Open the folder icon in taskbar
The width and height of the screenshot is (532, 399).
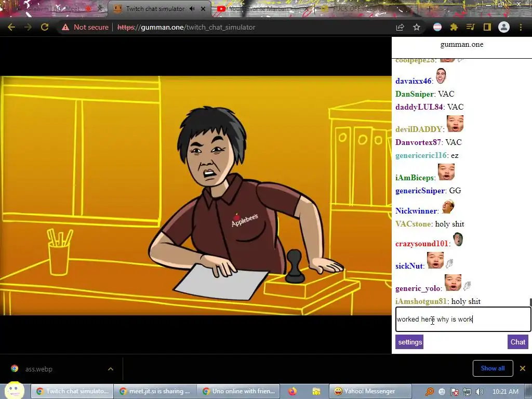(x=316, y=392)
